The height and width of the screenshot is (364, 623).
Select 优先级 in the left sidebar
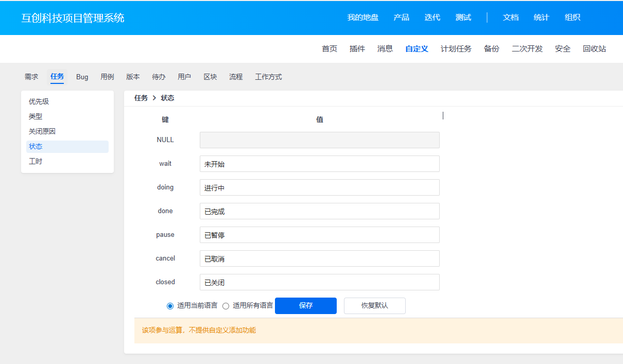coord(39,102)
